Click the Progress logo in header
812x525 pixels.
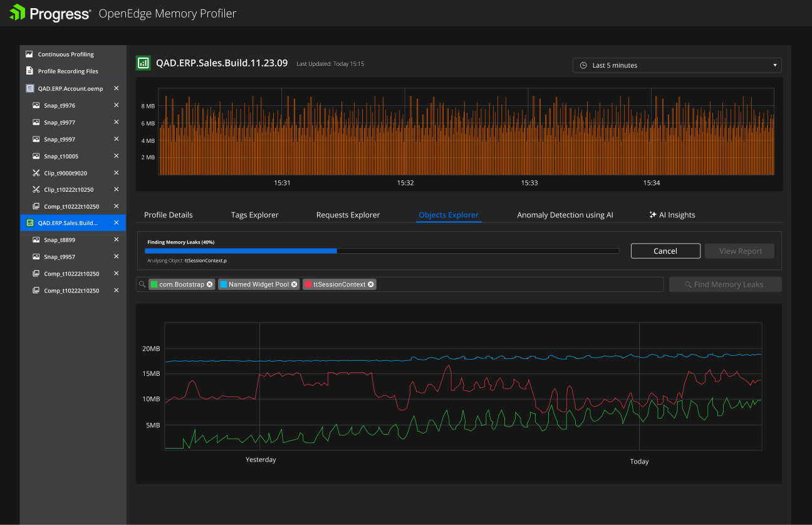pos(50,13)
